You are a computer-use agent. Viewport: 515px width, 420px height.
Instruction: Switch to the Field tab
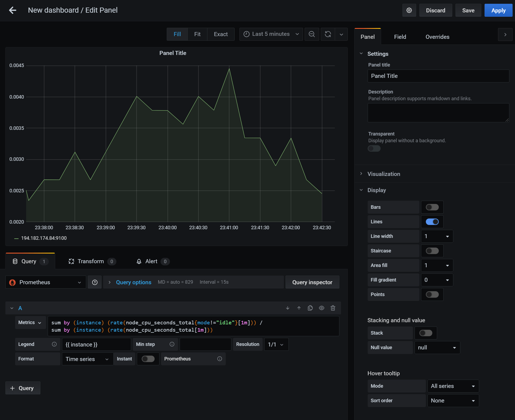pos(400,37)
